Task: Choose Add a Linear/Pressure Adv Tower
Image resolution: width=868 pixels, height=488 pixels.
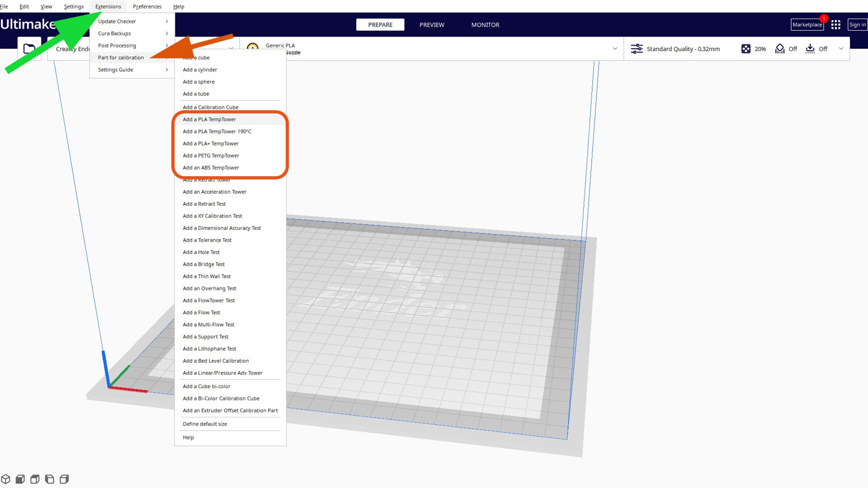Action: (230, 373)
